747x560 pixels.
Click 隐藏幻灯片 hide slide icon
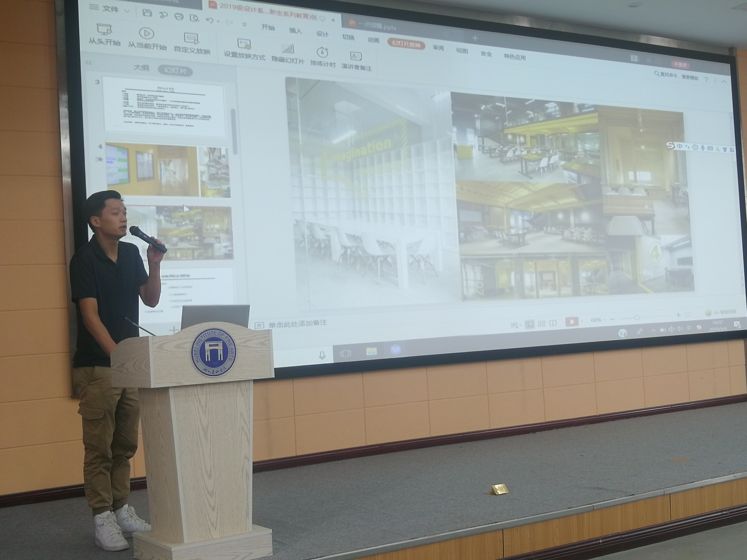point(288,50)
